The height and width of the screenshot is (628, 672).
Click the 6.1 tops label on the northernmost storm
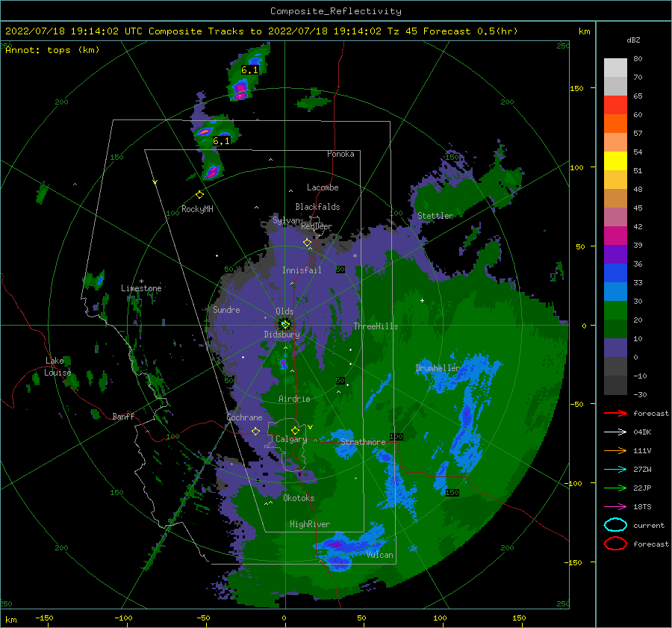(249, 70)
